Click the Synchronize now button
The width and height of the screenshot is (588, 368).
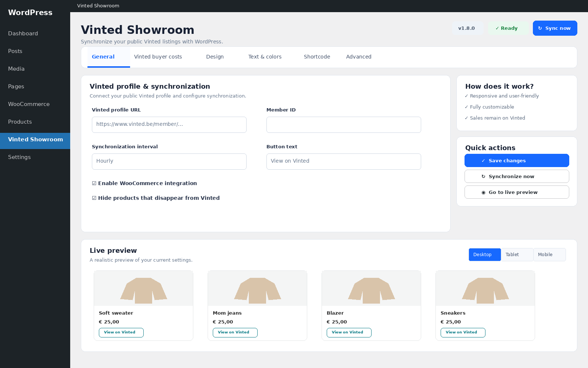coord(517,176)
